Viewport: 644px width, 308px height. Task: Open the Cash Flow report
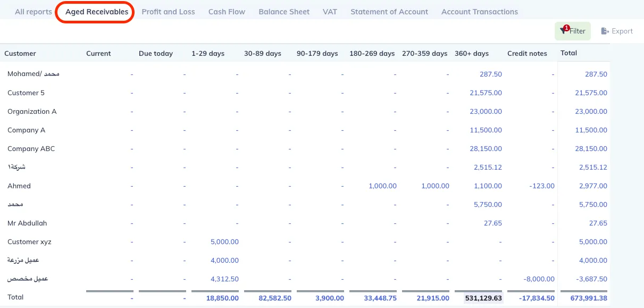click(227, 11)
